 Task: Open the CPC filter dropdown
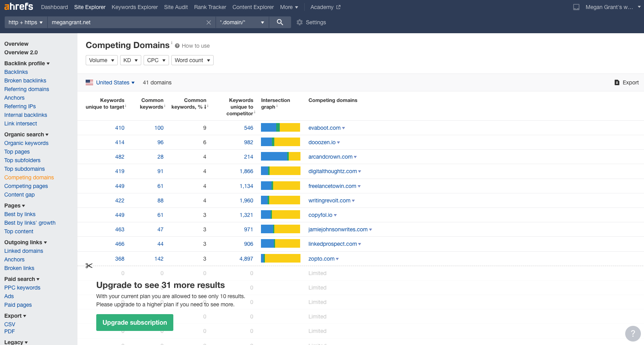click(156, 60)
